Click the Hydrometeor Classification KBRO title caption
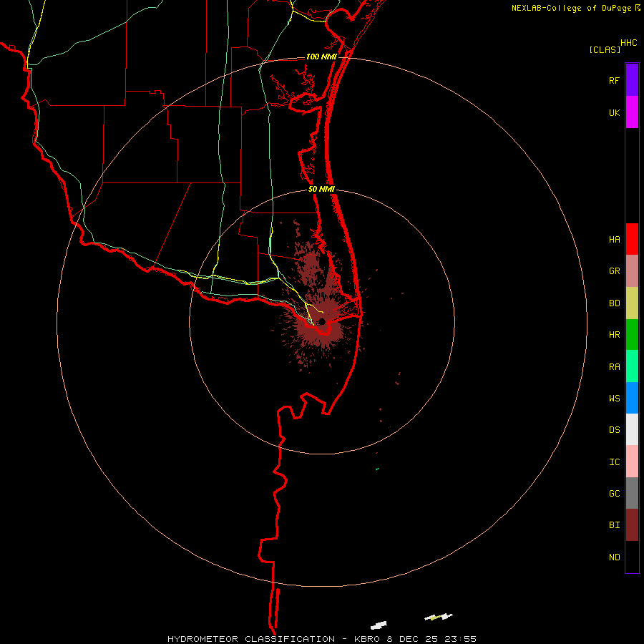The height and width of the screenshot is (644, 644). (x=322, y=639)
